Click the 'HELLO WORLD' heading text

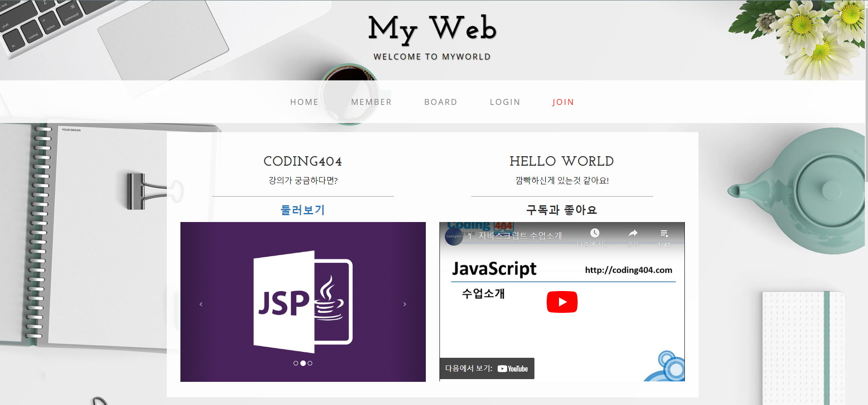pos(562,161)
